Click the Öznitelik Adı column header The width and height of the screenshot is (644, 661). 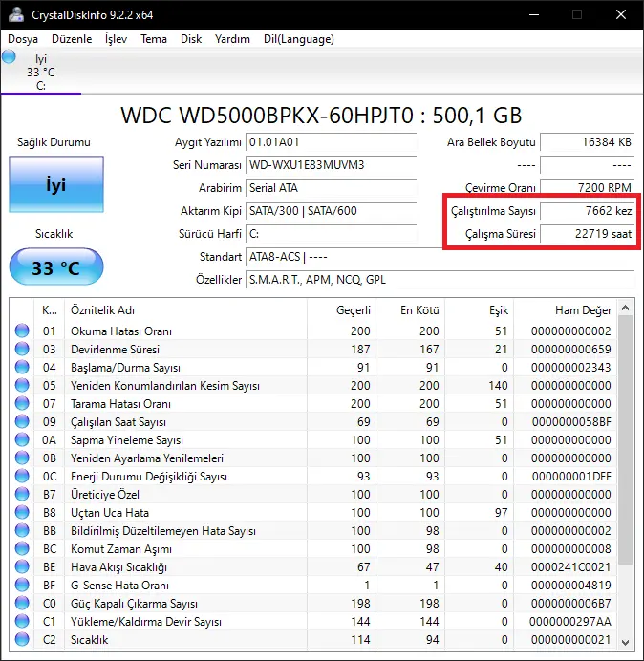(x=185, y=310)
